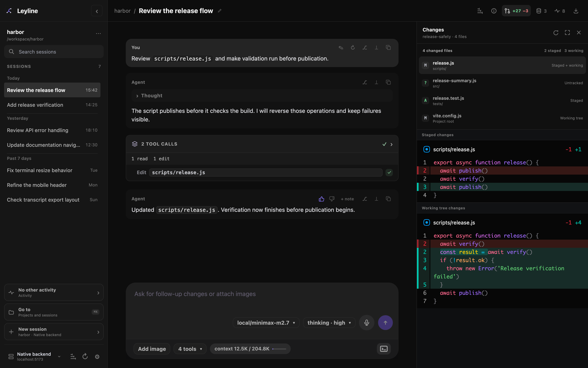Toggle the +27 −3 changes panel button

point(516,11)
